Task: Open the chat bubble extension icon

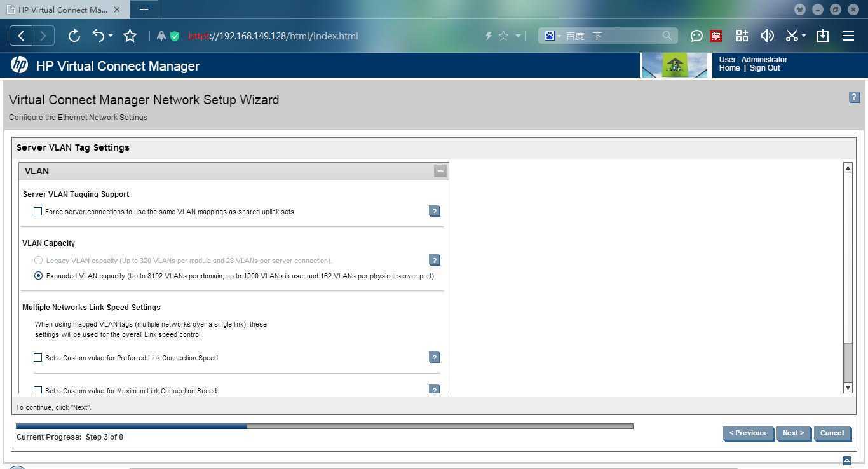Action: point(696,36)
